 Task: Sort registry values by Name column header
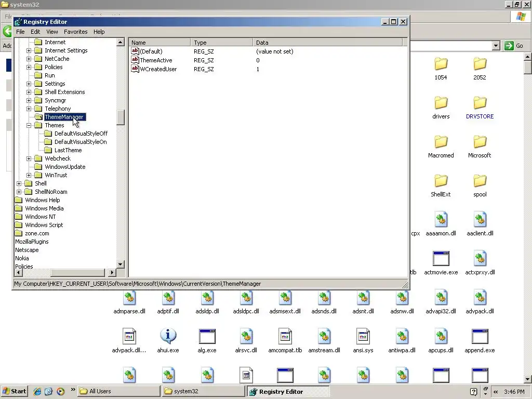point(159,43)
